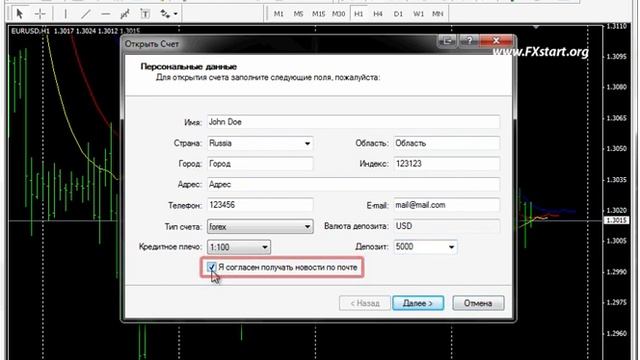This screenshot has height=360, width=640.
Task: Click the Телефон field with 123456
Action: pyautogui.click(x=260, y=205)
